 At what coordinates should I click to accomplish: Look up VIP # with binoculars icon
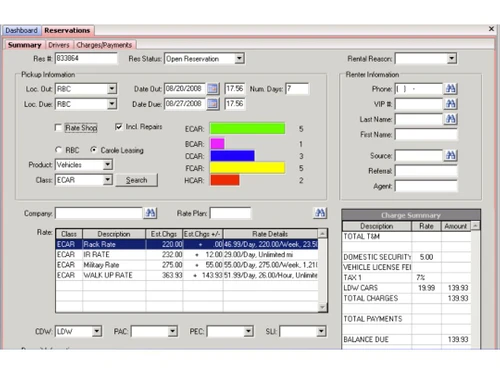click(451, 104)
